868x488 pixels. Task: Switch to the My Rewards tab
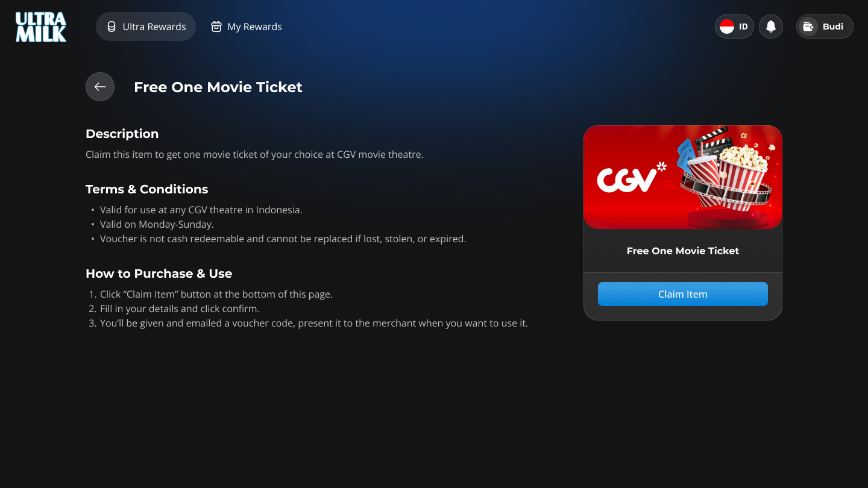[x=247, y=27]
